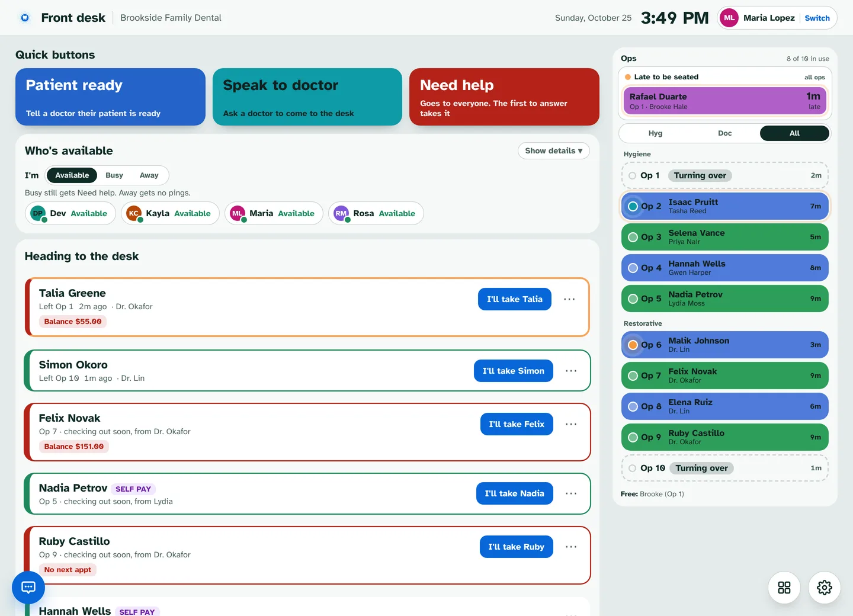
Task: Expand the Op 3 Selena Vance row
Action: (x=725, y=237)
